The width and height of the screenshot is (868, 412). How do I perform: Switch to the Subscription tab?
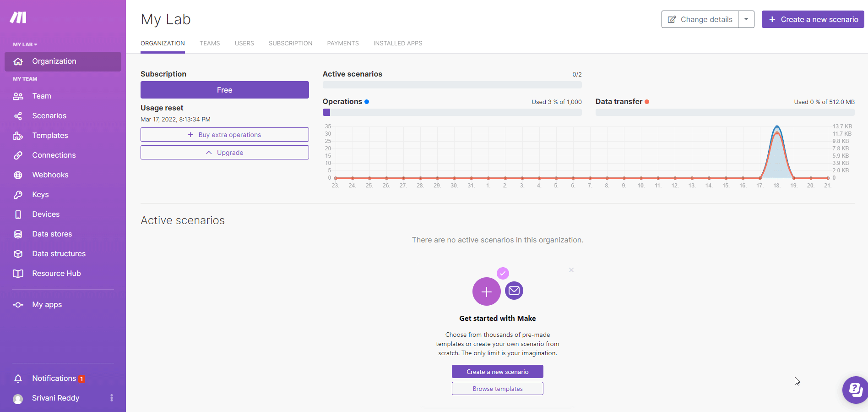pyautogui.click(x=291, y=44)
